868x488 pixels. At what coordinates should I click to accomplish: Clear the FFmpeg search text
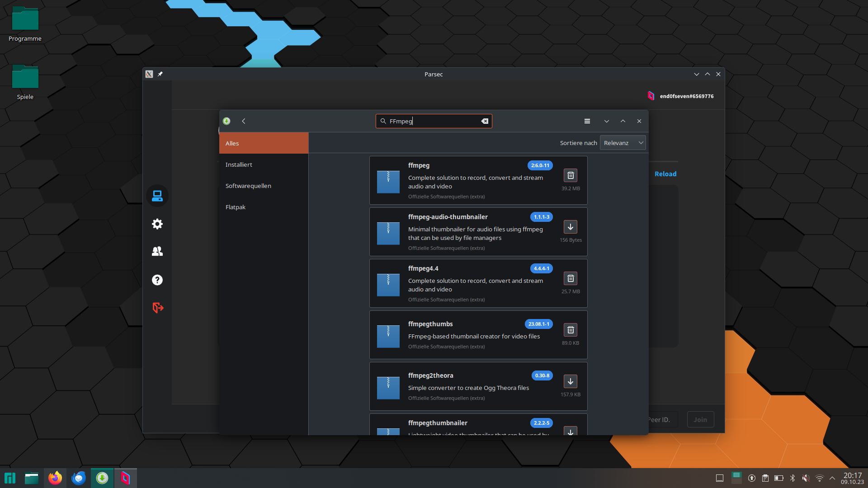485,121
